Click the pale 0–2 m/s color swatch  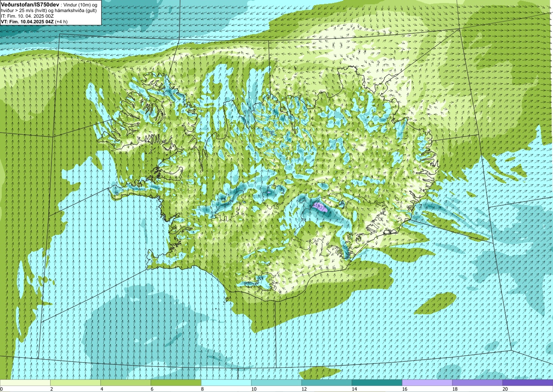[x=25, y=383]
